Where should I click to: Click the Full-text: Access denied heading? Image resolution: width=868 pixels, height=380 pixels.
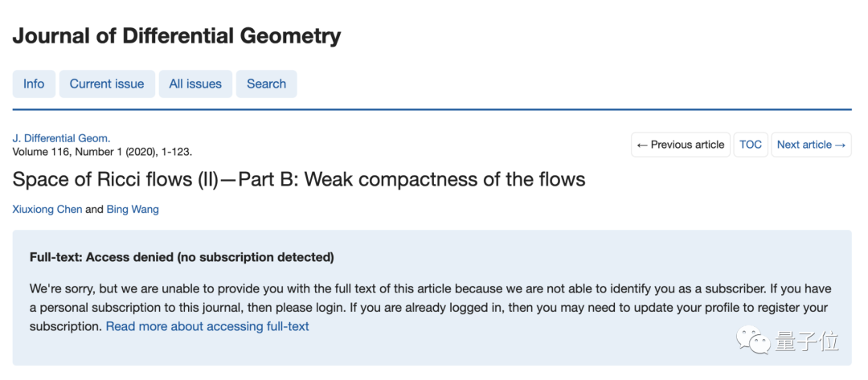click(x=182, y=257)
